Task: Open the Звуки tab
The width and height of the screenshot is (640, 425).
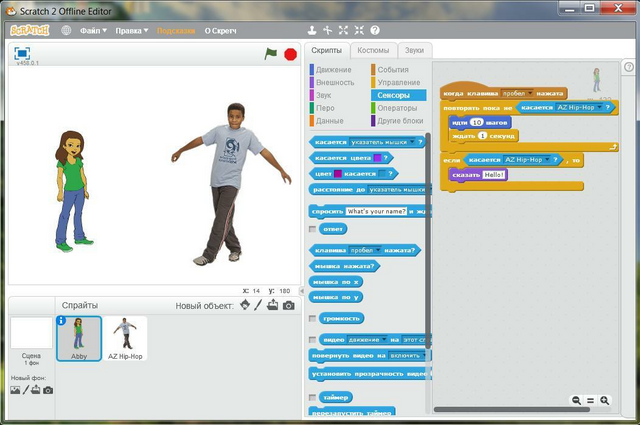Action: [x=414, y=50]
